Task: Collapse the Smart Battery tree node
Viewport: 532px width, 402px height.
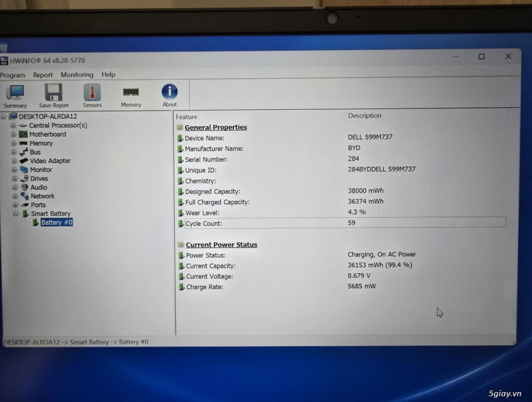Action: pos(14,214)
